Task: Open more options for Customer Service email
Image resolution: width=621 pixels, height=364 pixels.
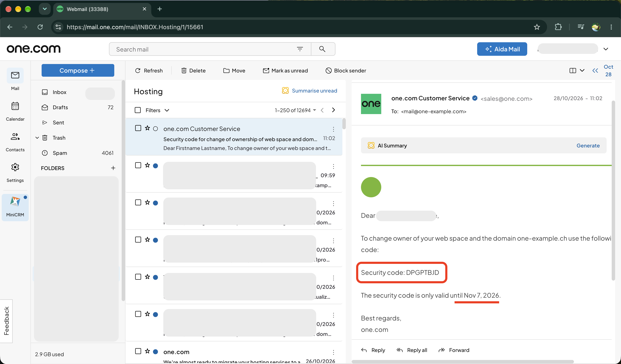Action: 333,129
